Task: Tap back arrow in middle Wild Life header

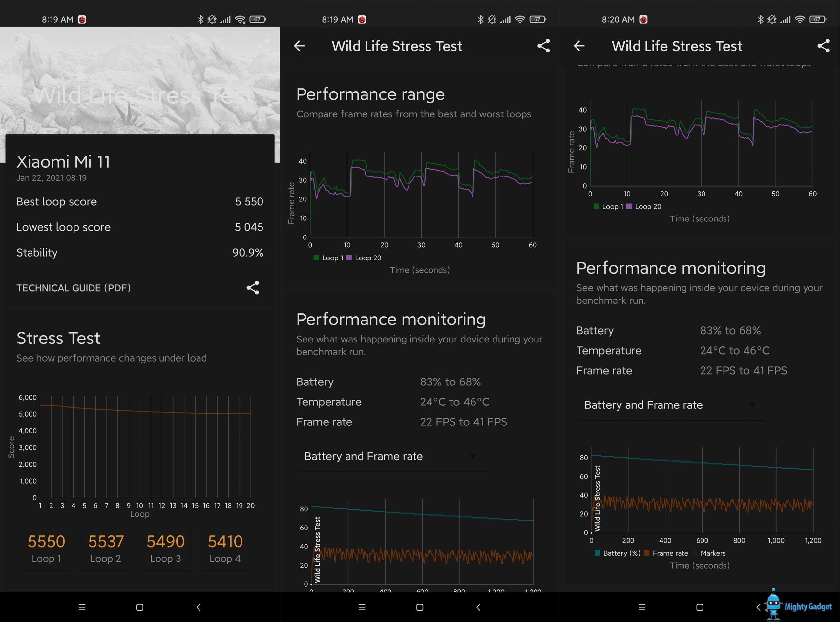Action: (299, 46)
